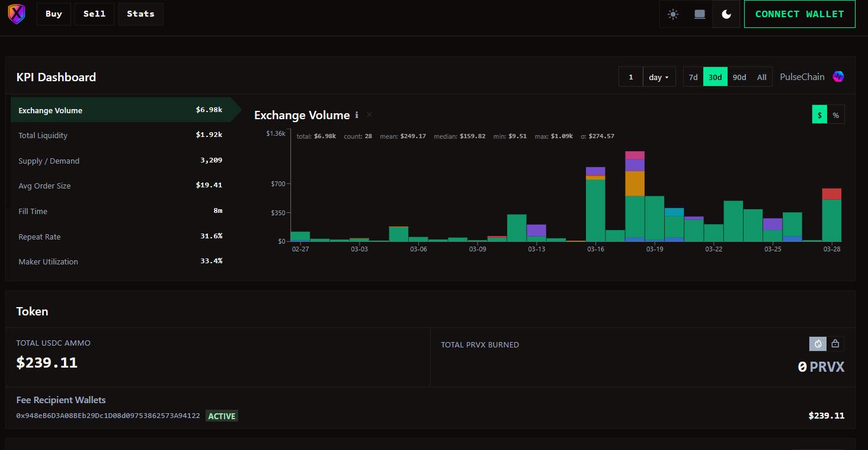The height and width of the screenshot is (450, 868).
Task: Show locked PRVX with padlock icon
Action: click(x=835, y=343)
